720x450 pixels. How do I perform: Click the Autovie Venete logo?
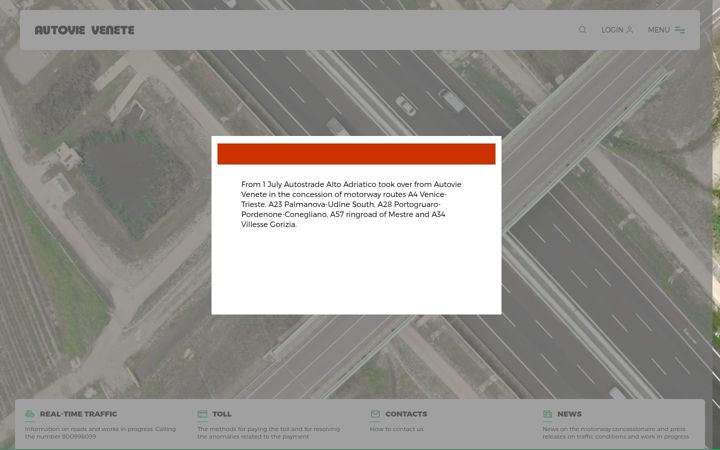point(84,30)
